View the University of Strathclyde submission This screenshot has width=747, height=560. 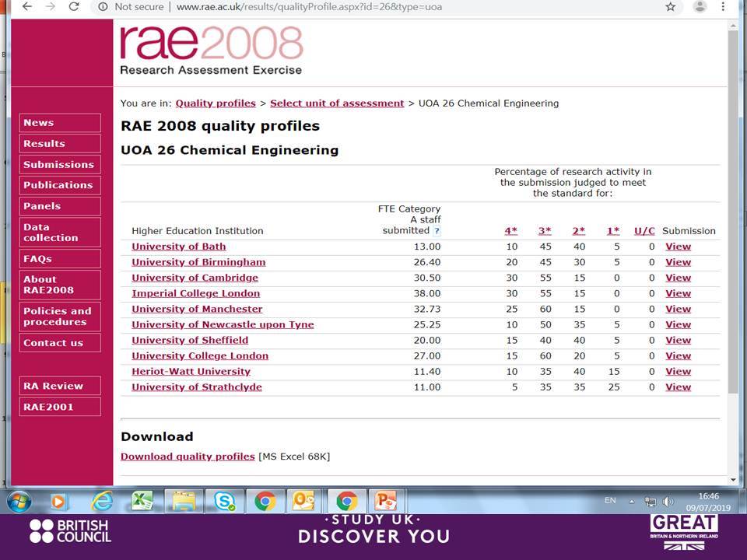678,387
